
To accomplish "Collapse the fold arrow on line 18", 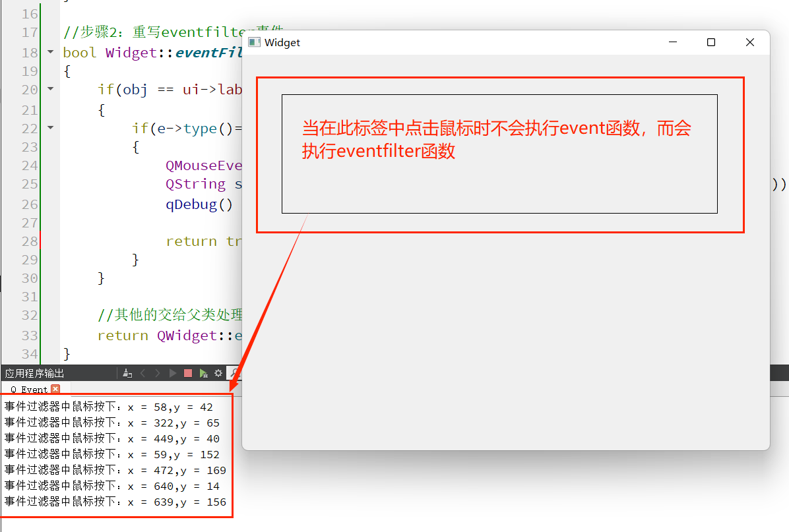I will (x=50, y=52).
